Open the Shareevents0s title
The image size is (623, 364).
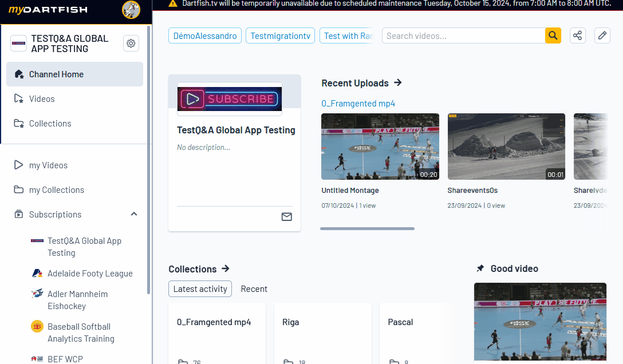472,191
